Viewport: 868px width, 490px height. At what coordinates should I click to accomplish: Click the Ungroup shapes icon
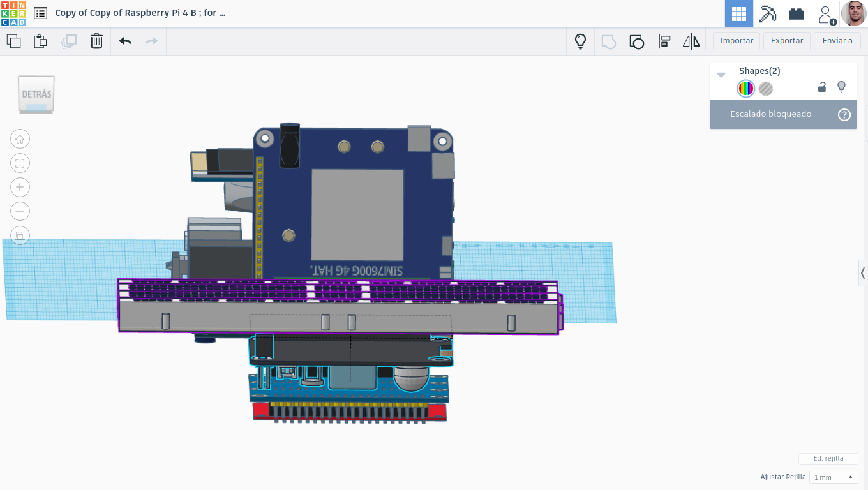point(636,42)
